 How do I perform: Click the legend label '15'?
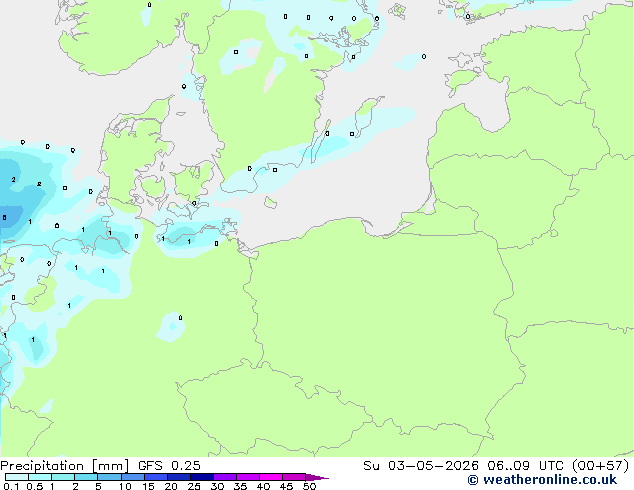point(148,486)
